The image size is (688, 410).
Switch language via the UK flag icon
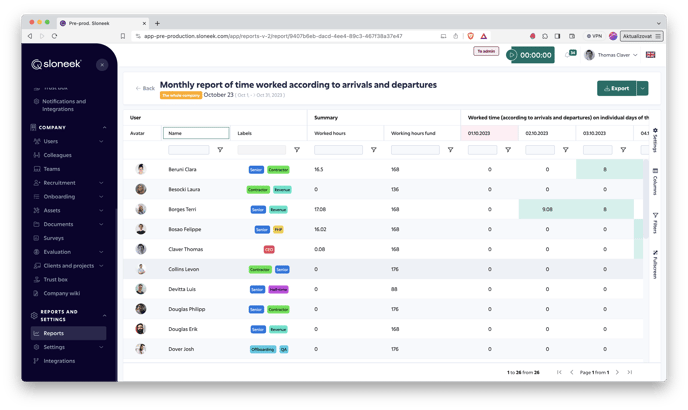(650, 55)
